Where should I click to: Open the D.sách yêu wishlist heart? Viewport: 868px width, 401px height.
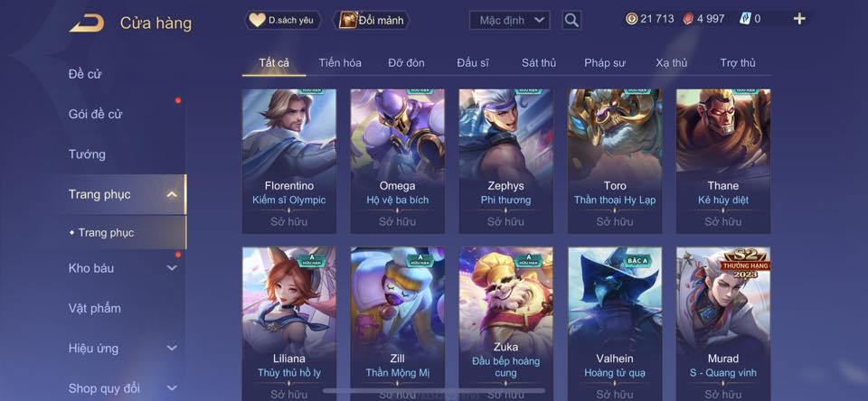257,21
